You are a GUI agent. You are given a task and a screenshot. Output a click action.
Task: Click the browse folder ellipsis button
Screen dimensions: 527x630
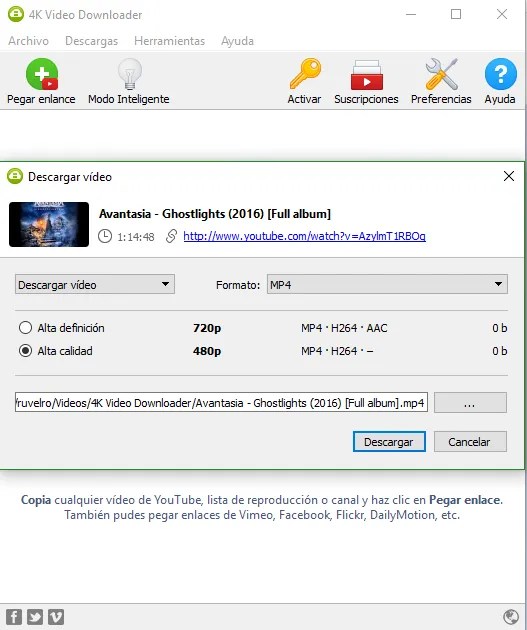(x=470, y=403)
